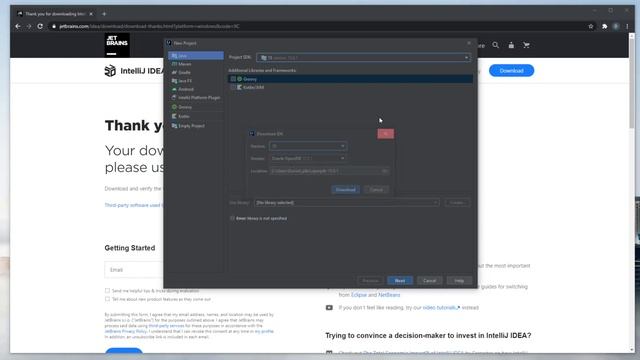Reload the JetBrains page
The image size is (640, 360).
point(40,26)
